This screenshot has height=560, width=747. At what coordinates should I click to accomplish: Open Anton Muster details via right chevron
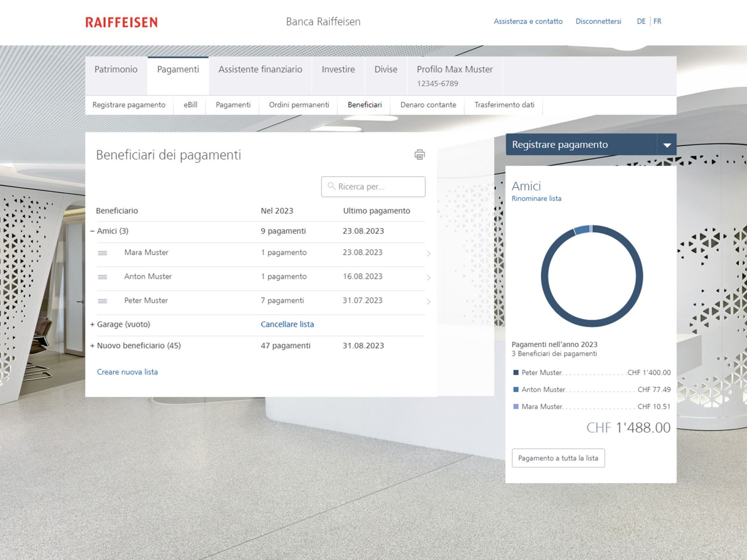tap(428, 278)
